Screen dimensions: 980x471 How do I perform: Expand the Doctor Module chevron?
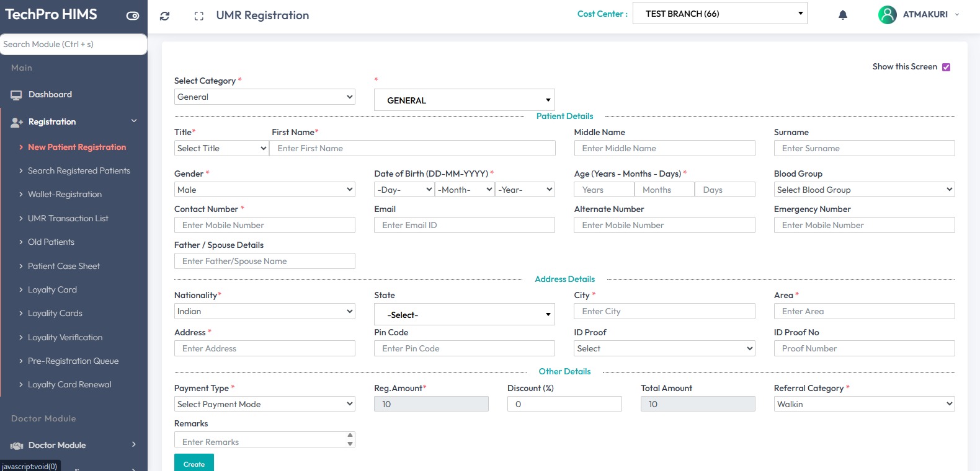[x=134, y=444]
